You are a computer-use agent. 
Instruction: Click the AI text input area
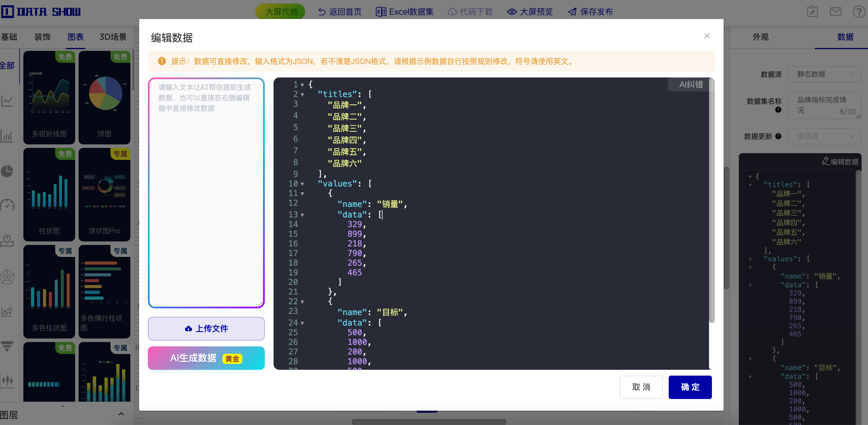point(206,192)
